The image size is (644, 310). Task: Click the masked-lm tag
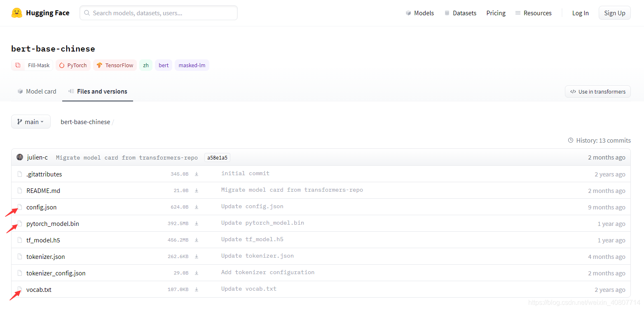pyautogui.click(x=192, y=65)
